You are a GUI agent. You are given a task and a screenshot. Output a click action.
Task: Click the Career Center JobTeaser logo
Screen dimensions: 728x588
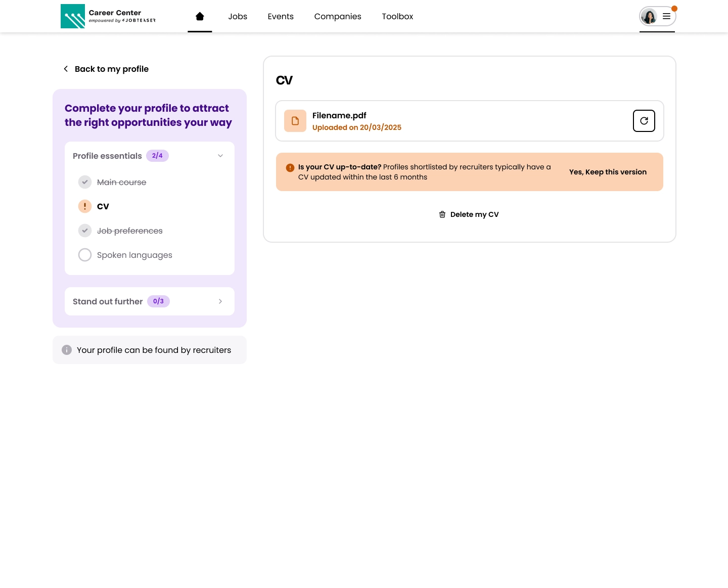108,16
